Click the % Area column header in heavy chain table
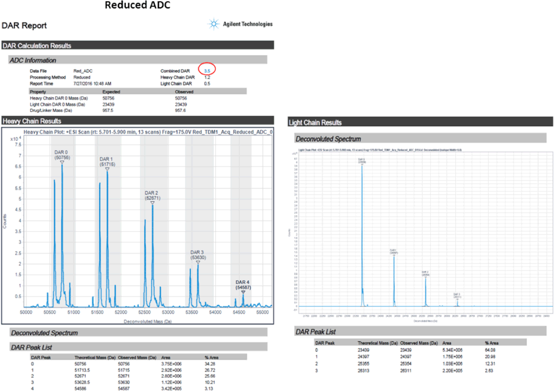 tap(211, 358)
